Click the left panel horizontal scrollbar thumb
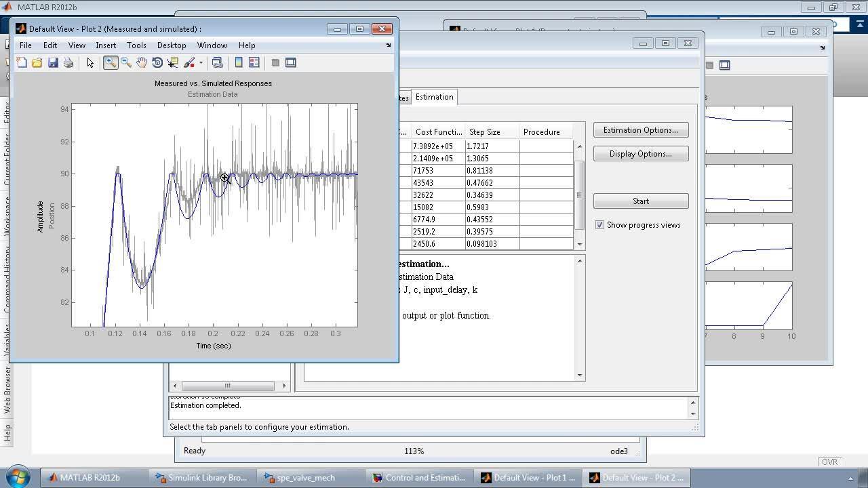 pos(227,386)
